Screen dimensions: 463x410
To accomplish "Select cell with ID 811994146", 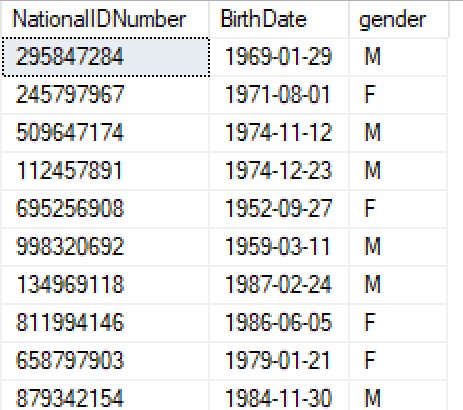I will pos(105,323).
